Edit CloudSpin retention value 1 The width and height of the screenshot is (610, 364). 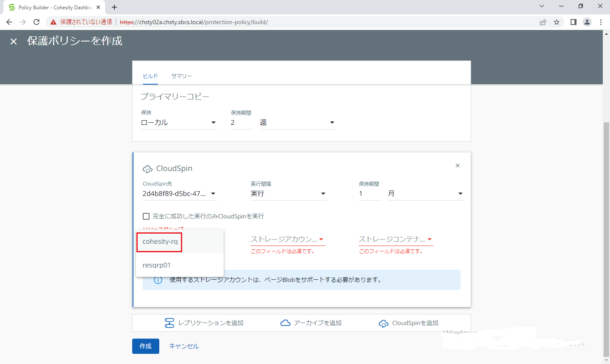click(370, 194)
